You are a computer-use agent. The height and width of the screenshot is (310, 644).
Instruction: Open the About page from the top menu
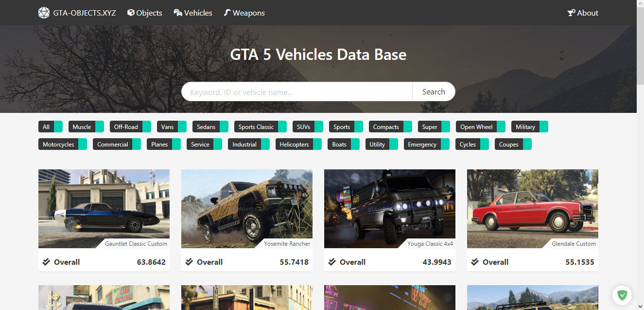click(583, 13)
